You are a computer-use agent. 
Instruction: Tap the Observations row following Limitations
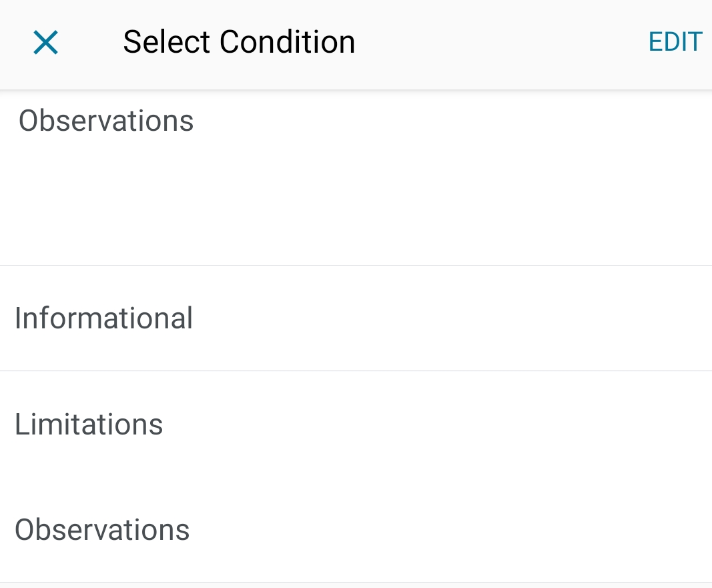pos(356,530)
